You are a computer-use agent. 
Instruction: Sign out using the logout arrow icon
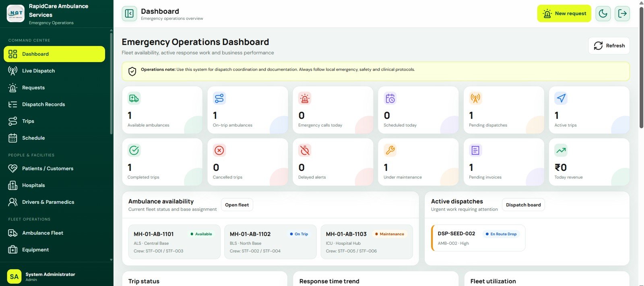[x=622, y=14]
